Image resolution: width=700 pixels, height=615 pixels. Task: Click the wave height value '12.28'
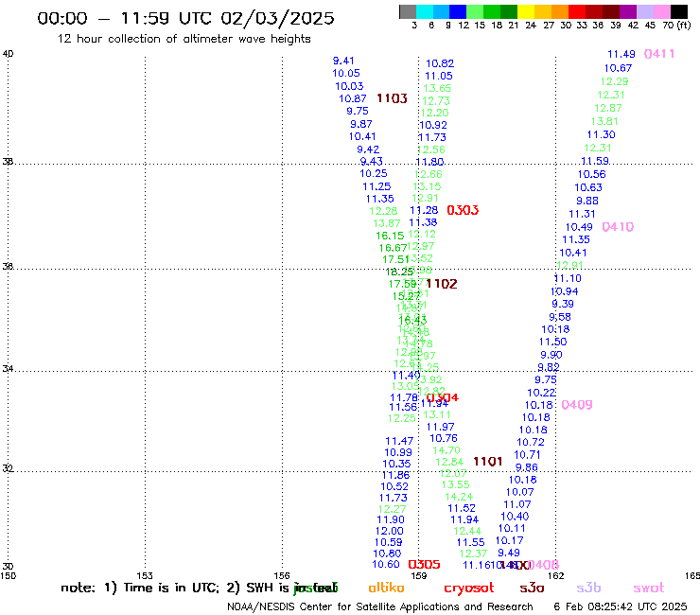(x=383, y=211)
